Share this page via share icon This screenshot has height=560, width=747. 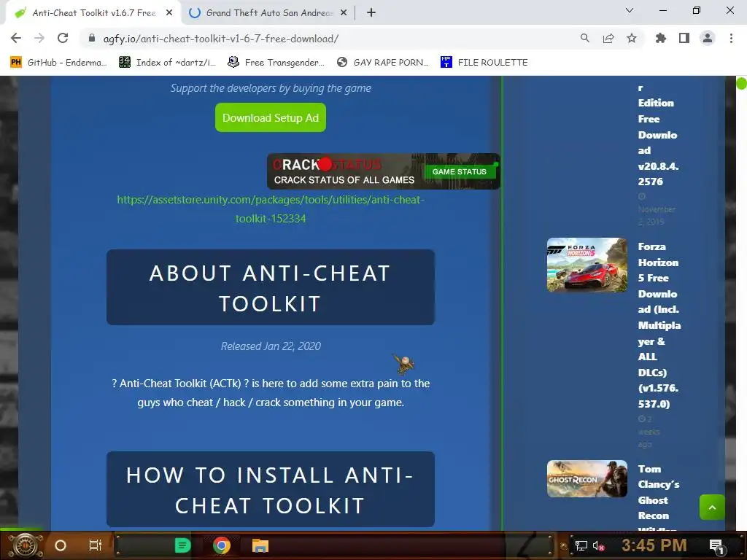pos(608,39)
